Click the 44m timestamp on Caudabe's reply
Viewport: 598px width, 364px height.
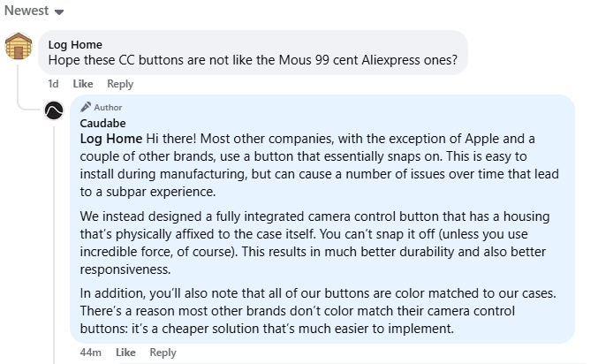tap(91, 353)
